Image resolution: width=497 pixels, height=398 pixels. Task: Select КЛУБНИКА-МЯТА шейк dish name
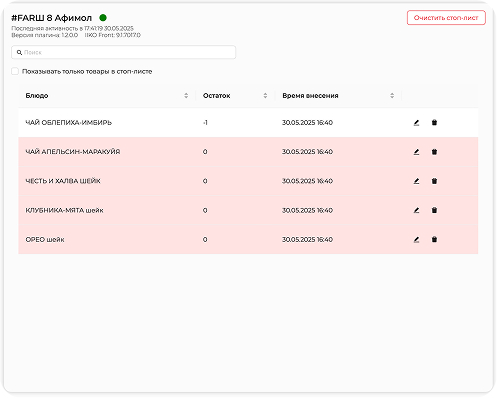click(64, 210)
